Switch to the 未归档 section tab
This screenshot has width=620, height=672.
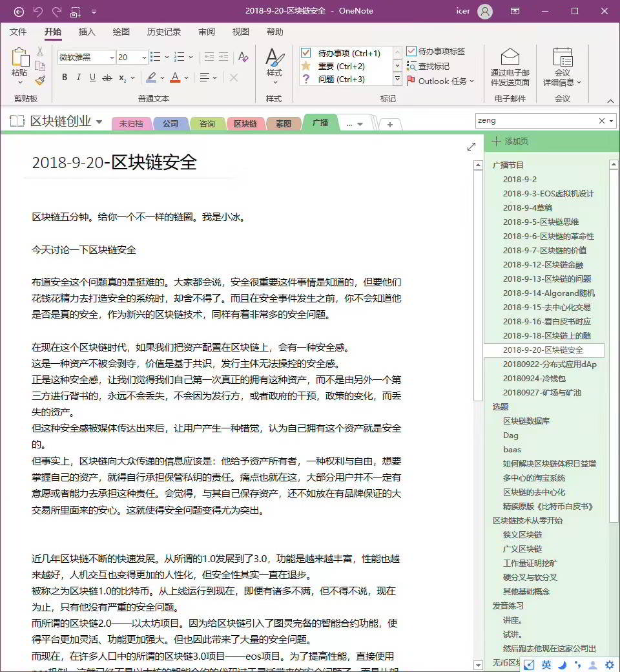tap(131, 124)
